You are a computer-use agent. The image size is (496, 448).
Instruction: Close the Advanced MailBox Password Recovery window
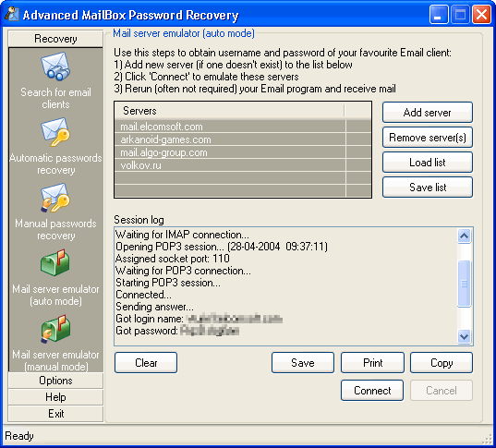[481, 15]
